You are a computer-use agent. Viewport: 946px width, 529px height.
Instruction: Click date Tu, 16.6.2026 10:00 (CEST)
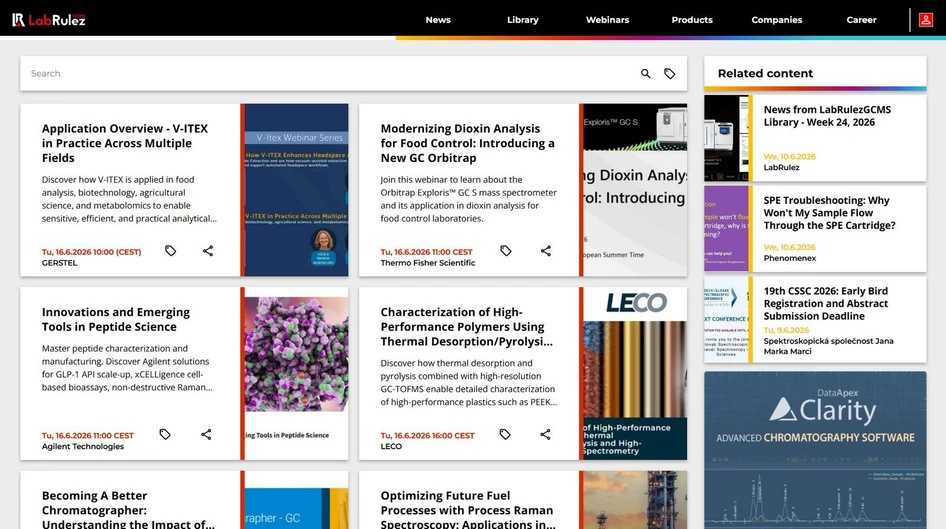click(91, 252)
